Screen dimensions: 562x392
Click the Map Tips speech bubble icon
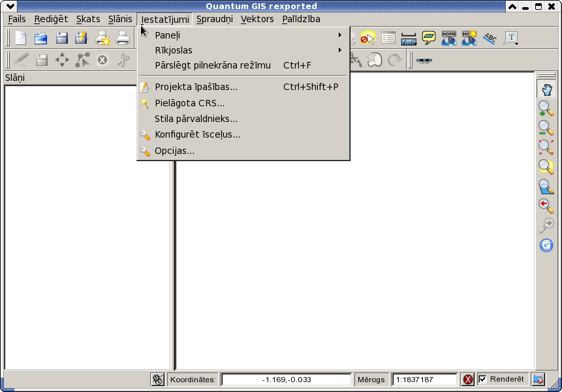(x=429, y=38)
